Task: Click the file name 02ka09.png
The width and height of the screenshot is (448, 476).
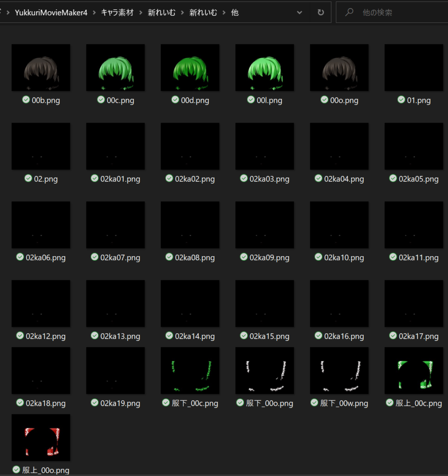Action: pos(269,258)
